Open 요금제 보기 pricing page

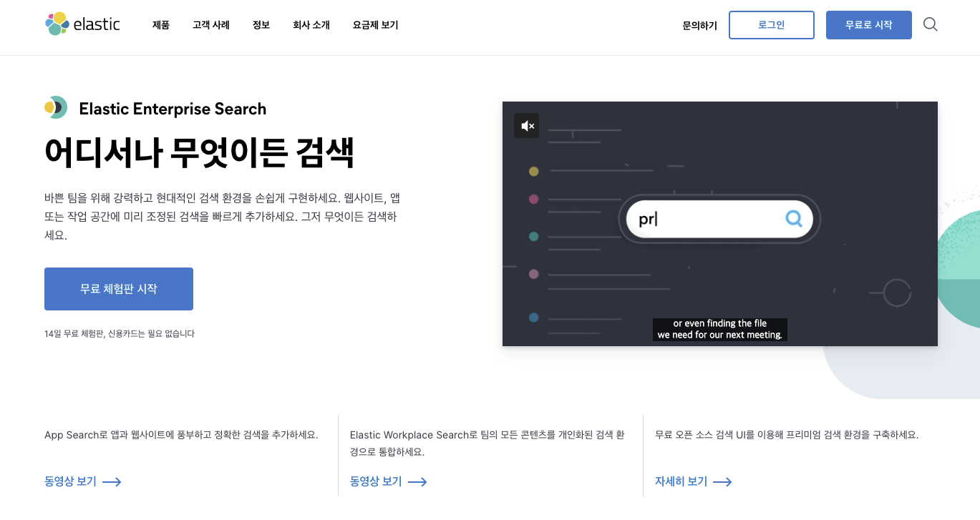(x=375, y=25)
